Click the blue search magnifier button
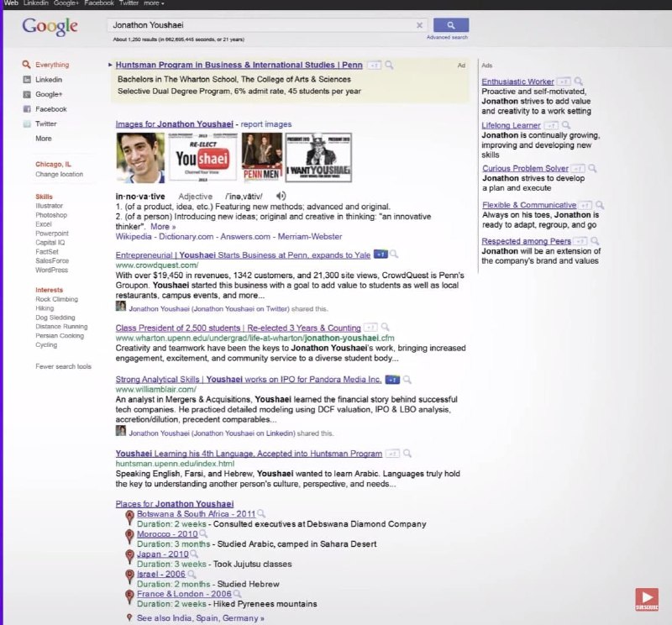This screenshot has height=625, width=672. 451,25
